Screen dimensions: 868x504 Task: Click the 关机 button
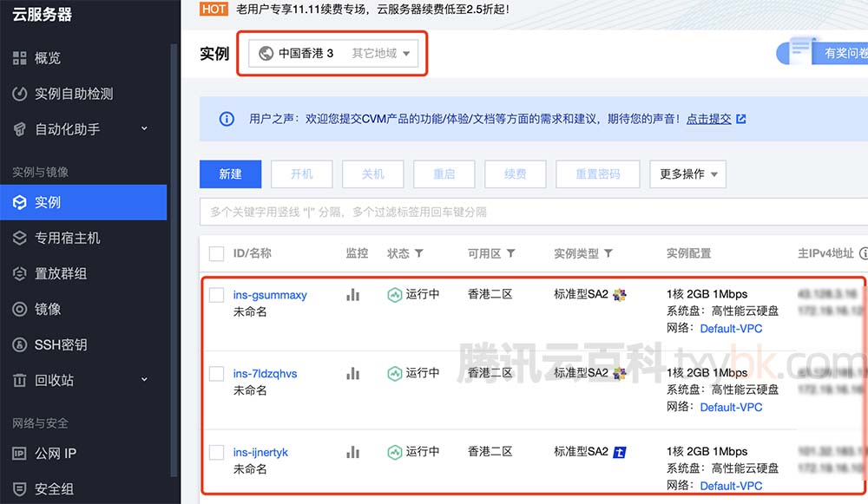coord(373,174)
